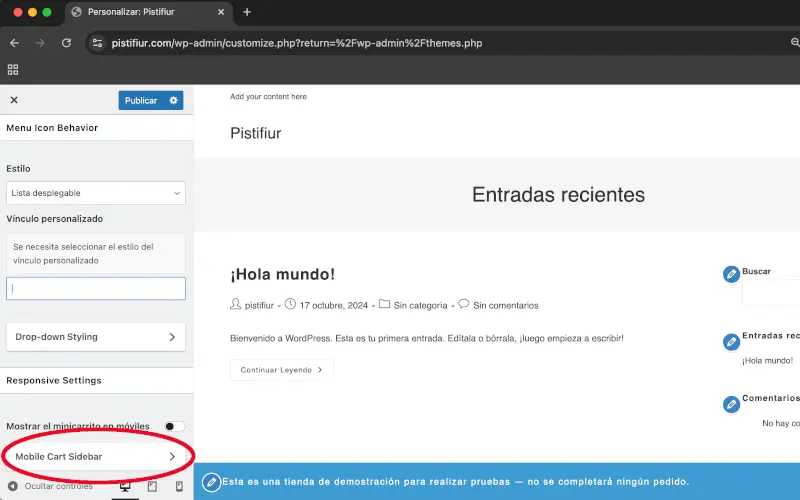
Task: Click the Add your content here text
Action: 268,96
